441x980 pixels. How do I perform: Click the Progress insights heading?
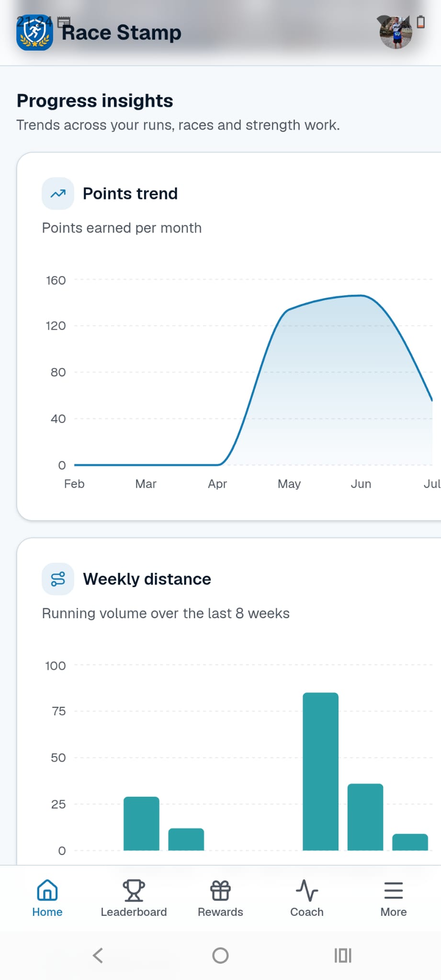tap(95, 101)
